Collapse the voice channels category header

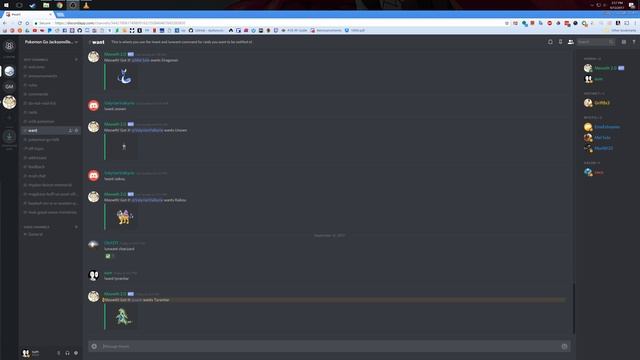pyautogui.click(x=36, y=227)
